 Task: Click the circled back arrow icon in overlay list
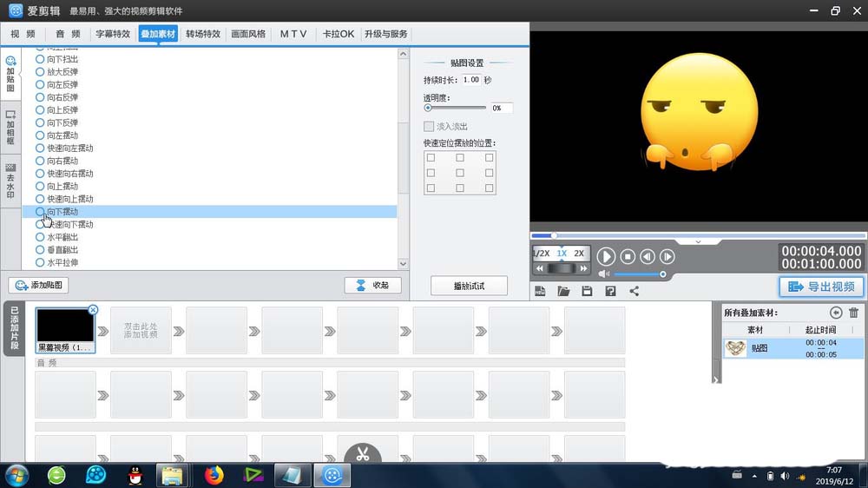click(836, 313)
